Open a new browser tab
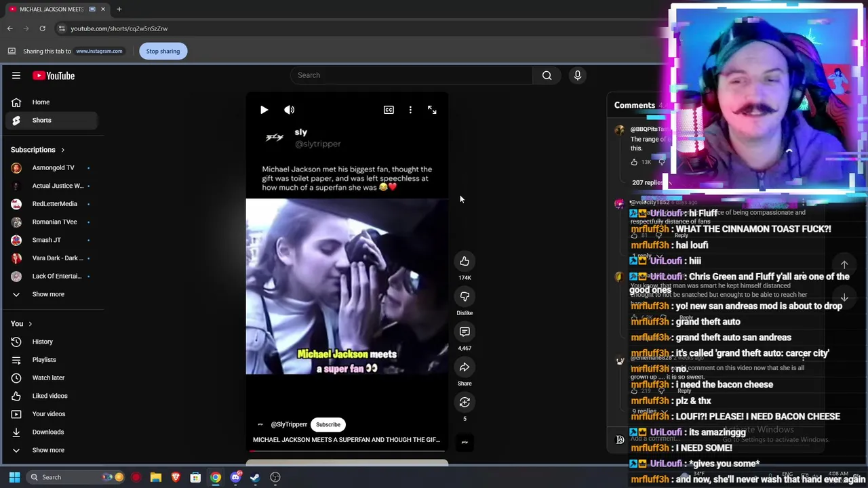868x488 pixels. tap(119, 9)
